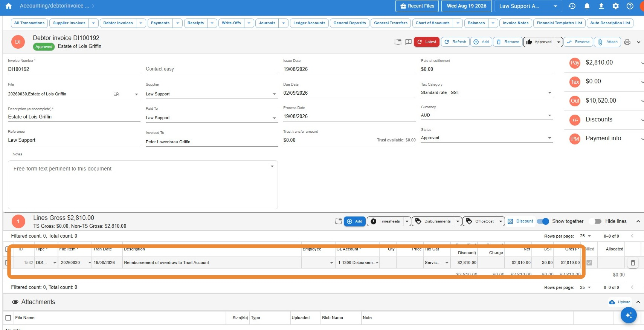Collapse the Lines section chevron
The width and height of the screenshot is (644, 330).
tap(638, 221)
